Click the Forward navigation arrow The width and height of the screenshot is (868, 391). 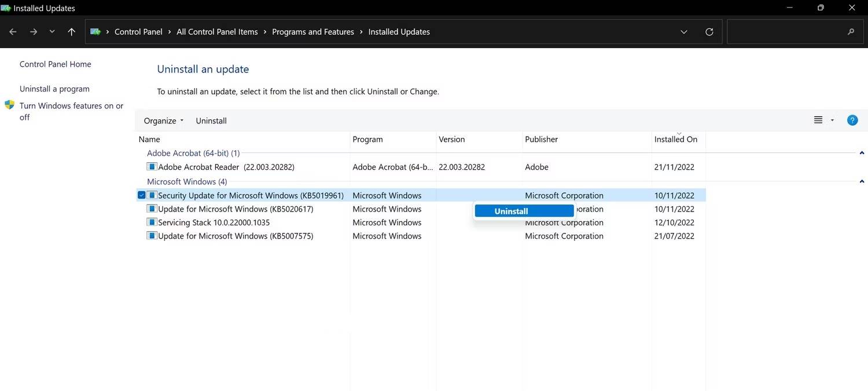33,32
